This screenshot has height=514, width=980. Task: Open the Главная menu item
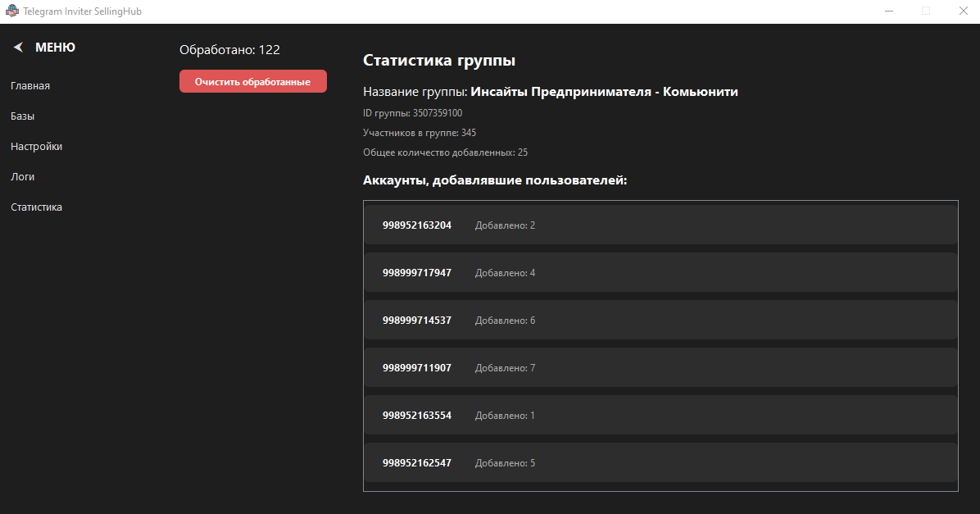[x=30, y=86]
